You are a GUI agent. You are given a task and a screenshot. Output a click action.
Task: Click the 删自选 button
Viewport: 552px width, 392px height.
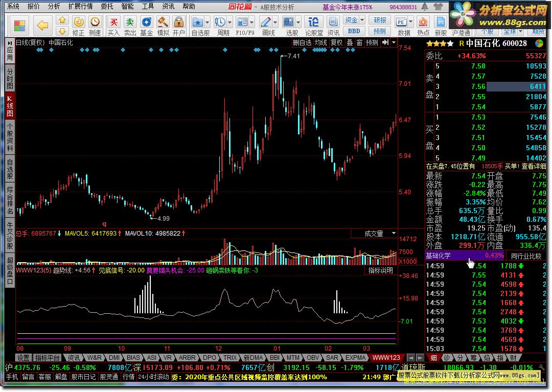pyautogui.click(x=302, y=42)
